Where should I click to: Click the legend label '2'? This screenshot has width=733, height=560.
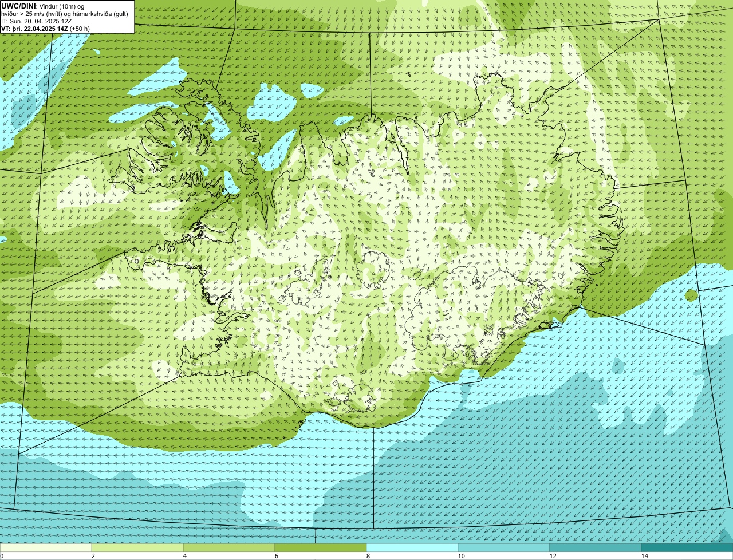[93, 556]
